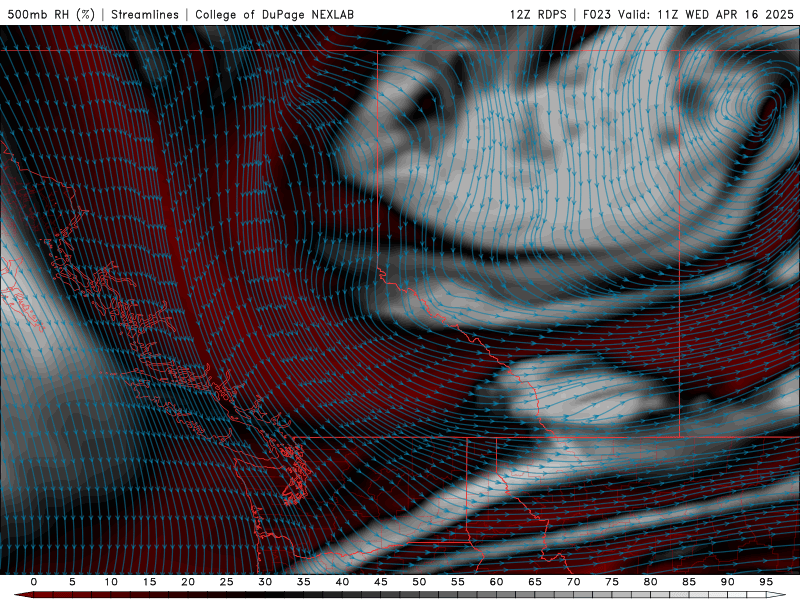
Task: Click the 'F023 Valid: 11Z WED APR 16 2025' text
Action: 688,14
